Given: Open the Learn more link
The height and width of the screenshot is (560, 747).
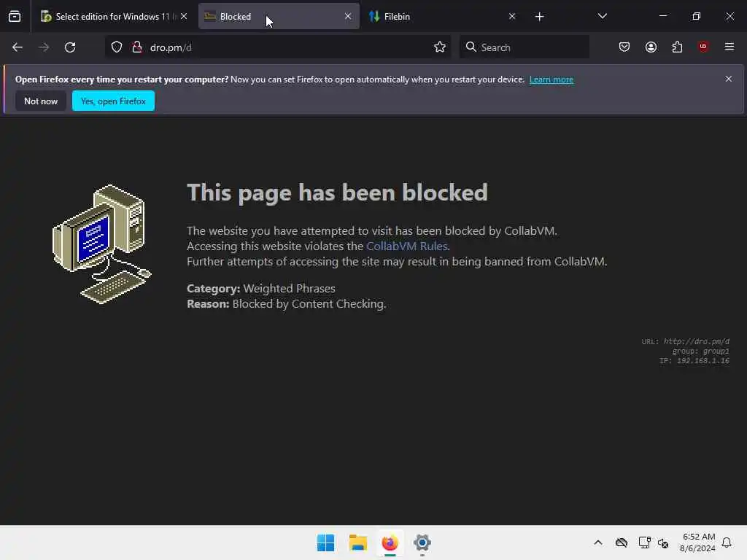Looking at the screenshot, I should pos(551,79).
